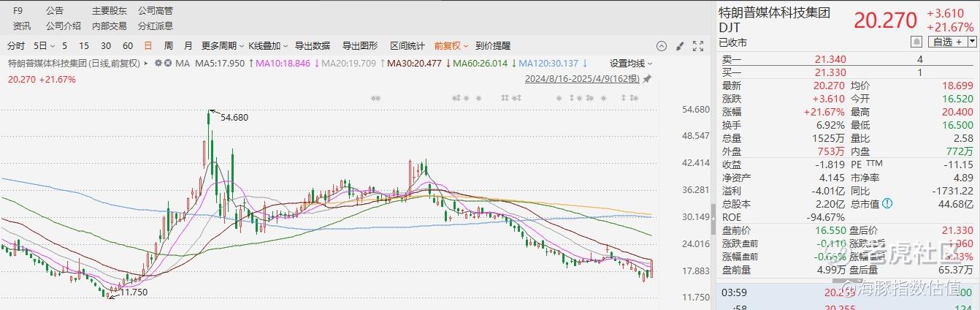Screen dimensions: 980x310
Task: Select the 月 monthly period
Action: pyautogui.click(x=188, y=45)
